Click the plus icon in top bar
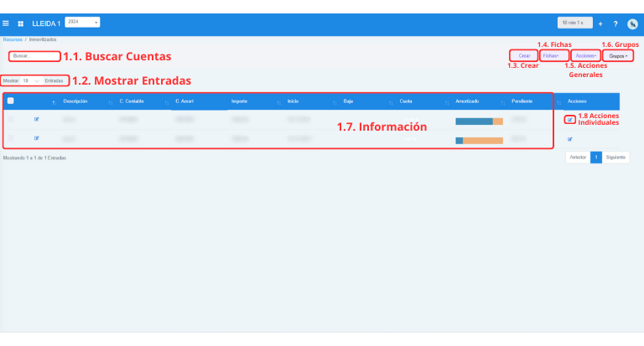The height and width of the screenshot is (346, 644). [x=600, y=24]
